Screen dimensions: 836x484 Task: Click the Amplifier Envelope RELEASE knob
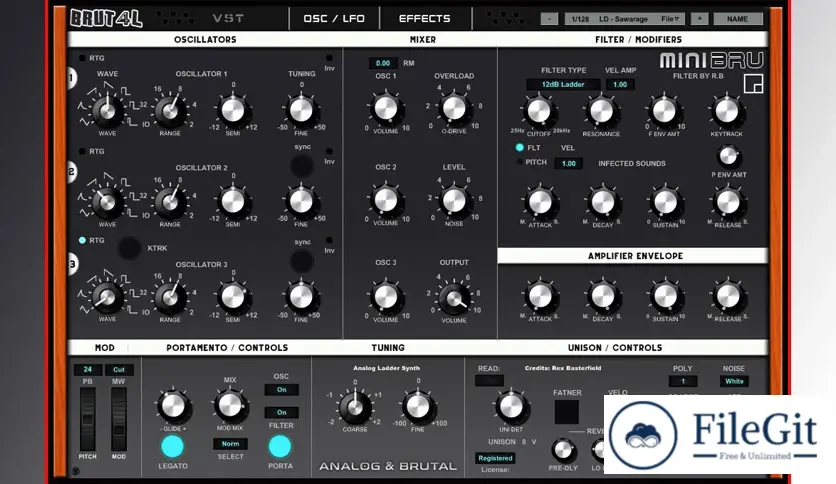coord(728,296)
